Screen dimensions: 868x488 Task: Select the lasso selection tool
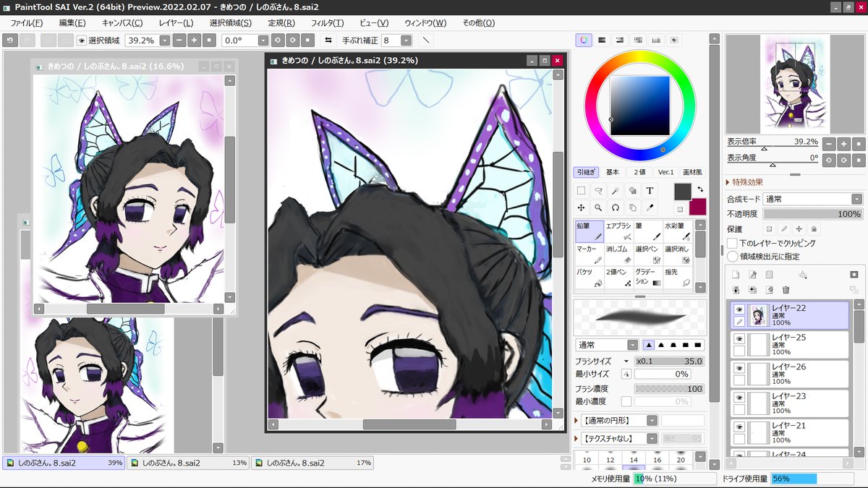598,191
